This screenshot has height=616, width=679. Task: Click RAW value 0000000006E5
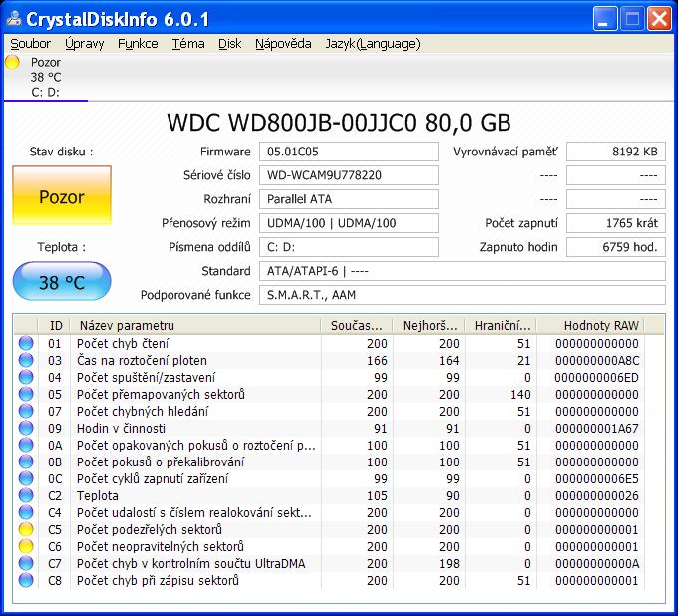(597, 478)
